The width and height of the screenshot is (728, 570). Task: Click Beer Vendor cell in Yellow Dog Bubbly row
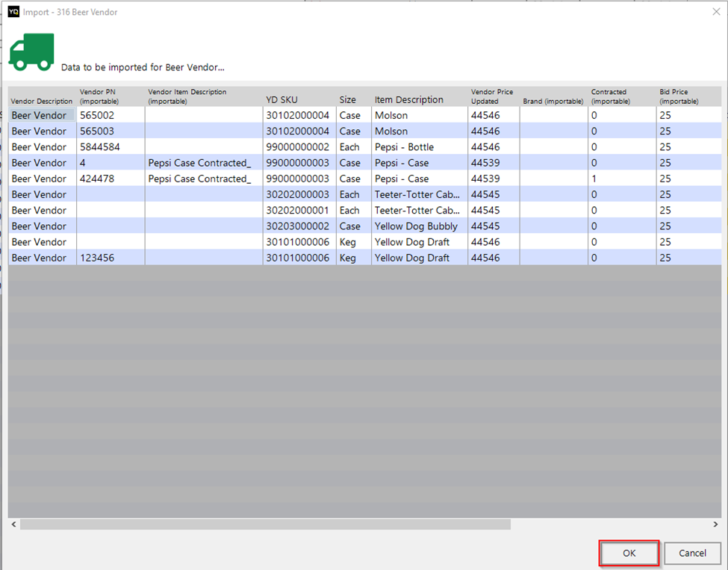pos(43,226)
